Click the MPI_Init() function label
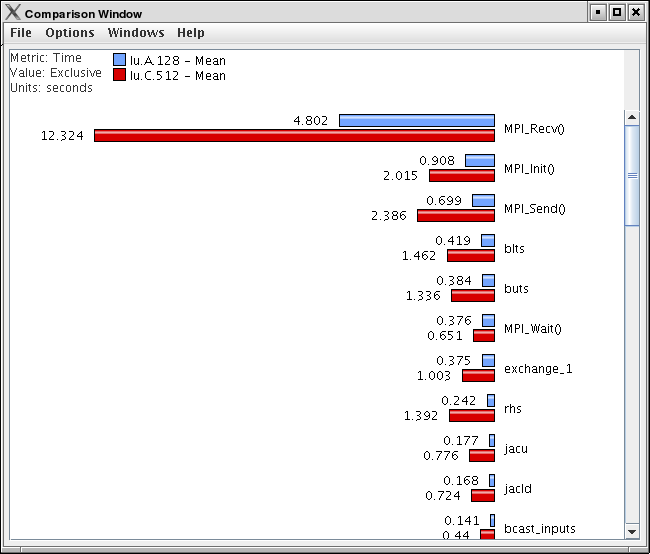Screen dimensions: 650x554 529,169
